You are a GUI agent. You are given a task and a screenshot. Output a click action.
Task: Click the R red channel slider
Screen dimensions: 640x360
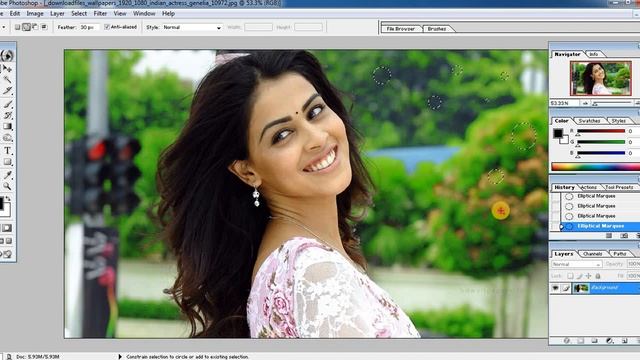point(601,131)
